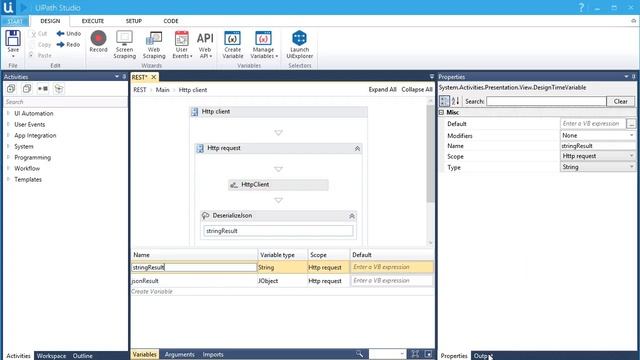Undo the last action
Image resolution: width=640 pixels, height=360 pixels.
69,33
